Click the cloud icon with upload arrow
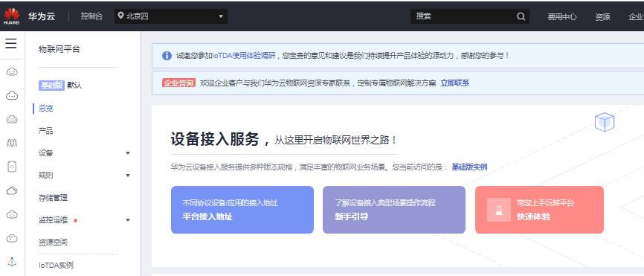The width and height of the screenshot is (644, 276). coord(12,214)
